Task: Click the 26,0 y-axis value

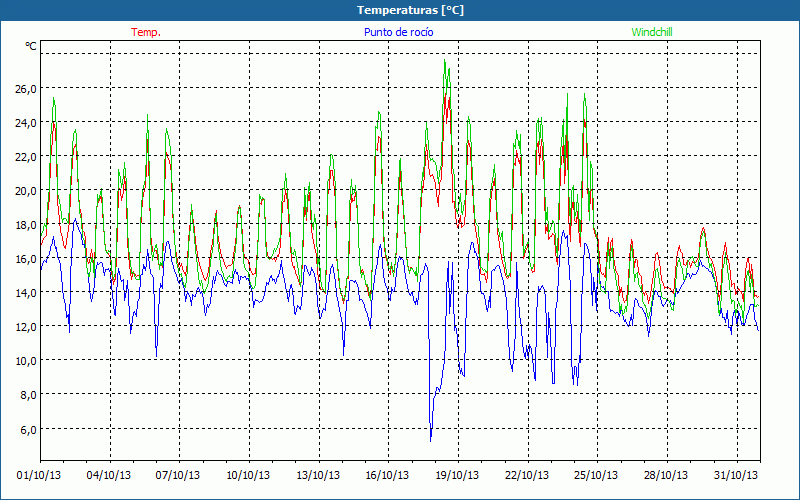Action: pos(26,89)
